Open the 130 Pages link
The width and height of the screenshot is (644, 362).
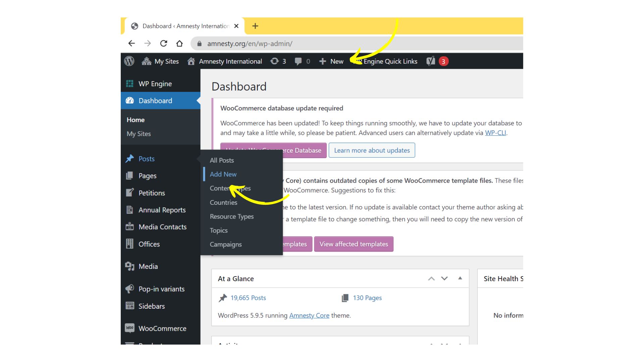tap(367, 298)
